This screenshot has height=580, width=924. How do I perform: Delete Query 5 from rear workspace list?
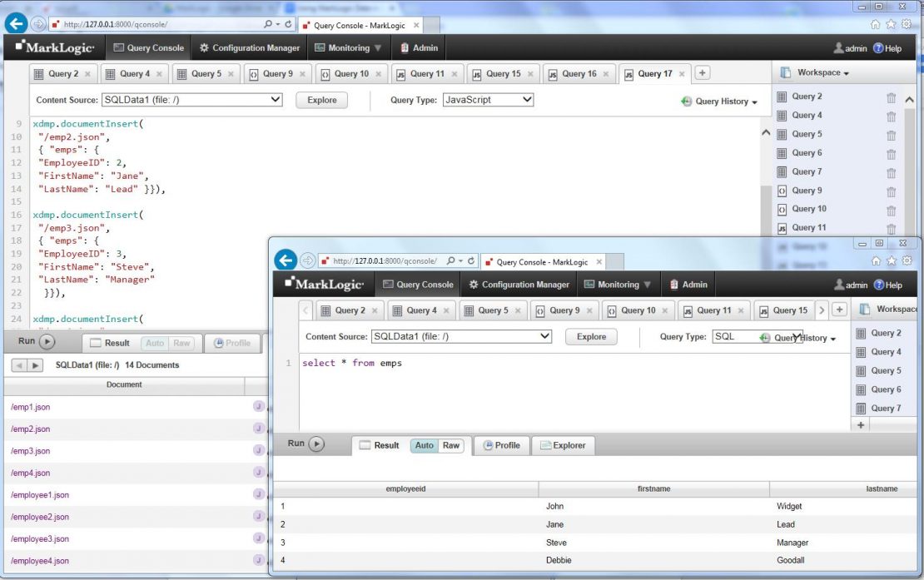click(891, 135)
